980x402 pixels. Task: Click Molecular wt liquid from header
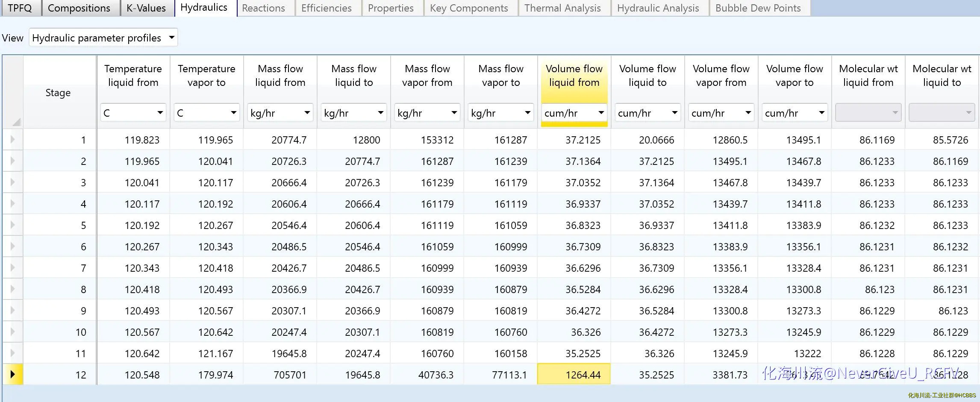point(868,76)
